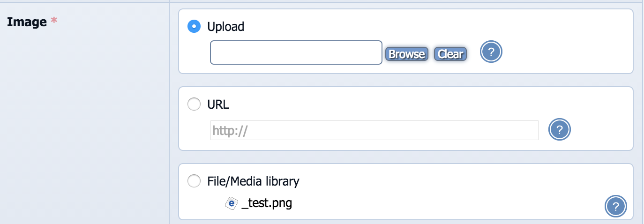Click the 'e' file icon beside _test.png

pyautogui.click(x=231, y=203)
